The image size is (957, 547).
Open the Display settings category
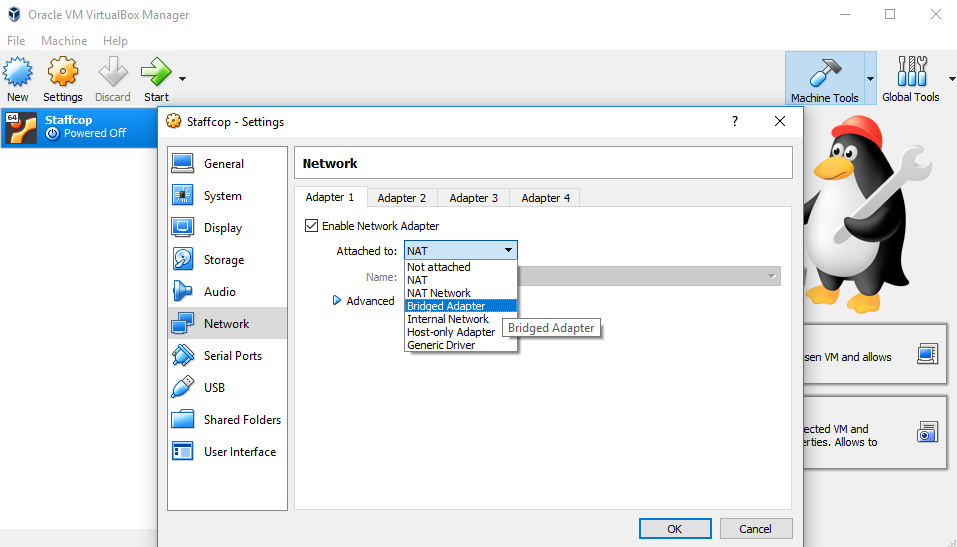pos(227,228)
